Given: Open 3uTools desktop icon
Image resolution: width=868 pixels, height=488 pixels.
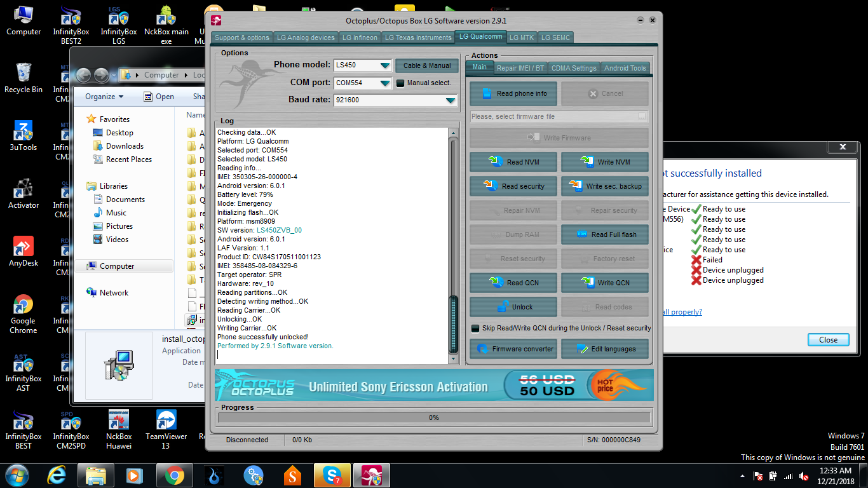Looking at the screenshot, I should coord(24,135).
